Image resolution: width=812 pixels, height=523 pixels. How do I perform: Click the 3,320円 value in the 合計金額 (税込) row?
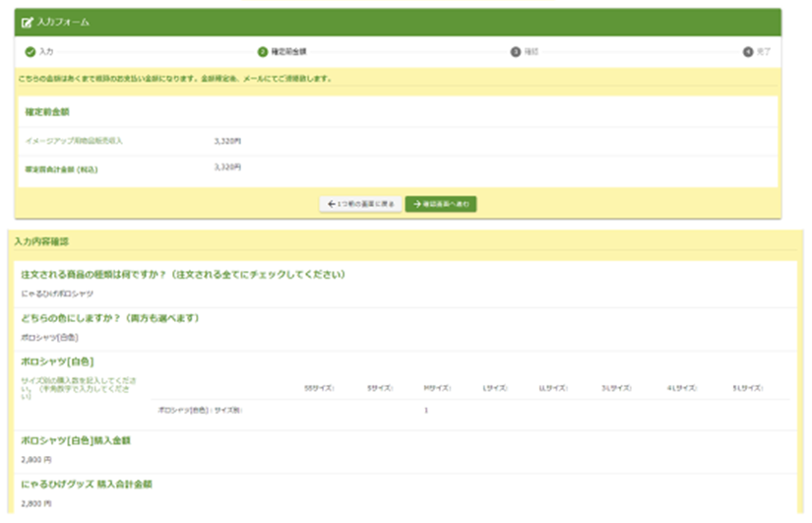tap(228, 166)
